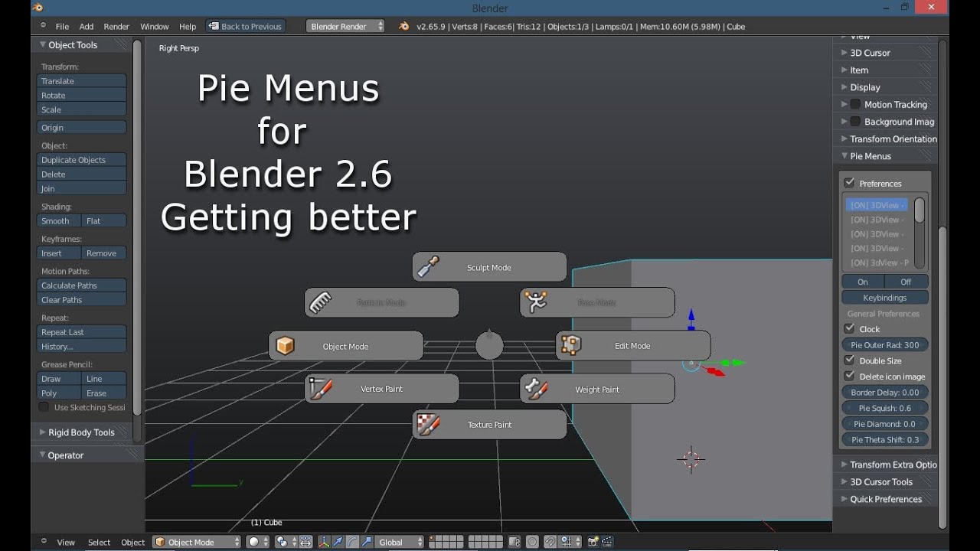Open the Blender Render engine dropdown
This screenshot has width=980, height=551.
[x=346, y=26]
